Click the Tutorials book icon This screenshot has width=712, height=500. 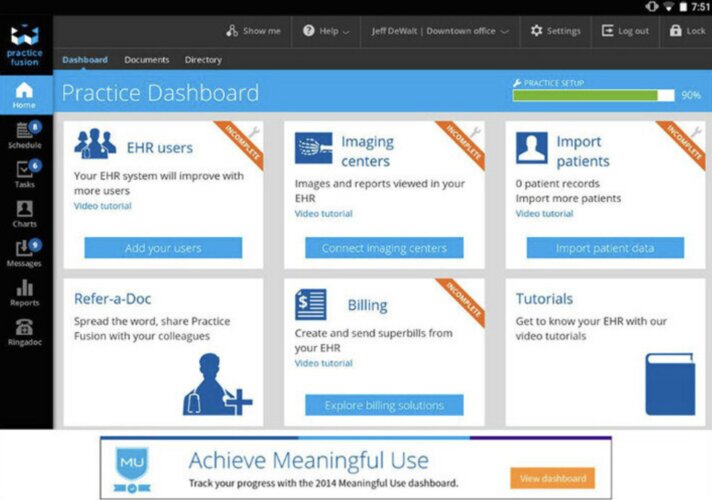pyautogui.click(x=670, y=384)
